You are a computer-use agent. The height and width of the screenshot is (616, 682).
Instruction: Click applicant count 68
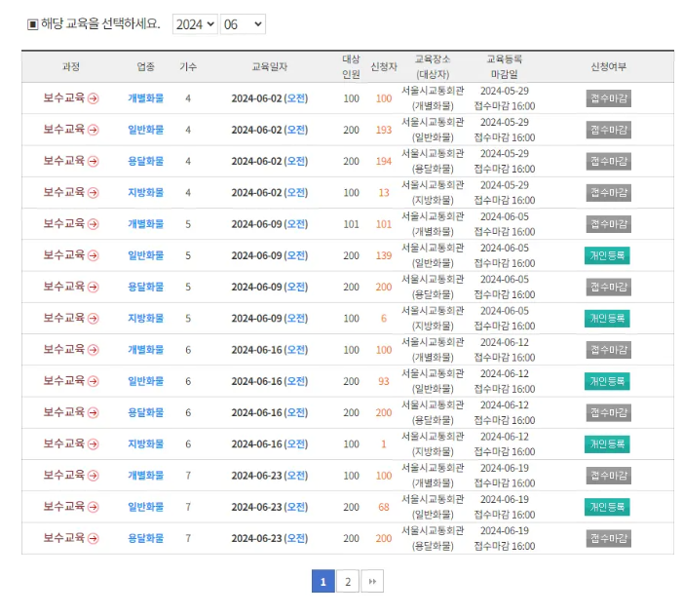[384, 507]
